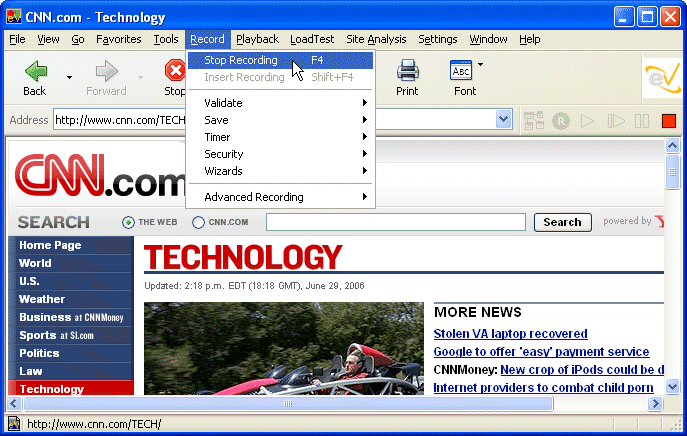Click the step-play icon beside pause

616,121
